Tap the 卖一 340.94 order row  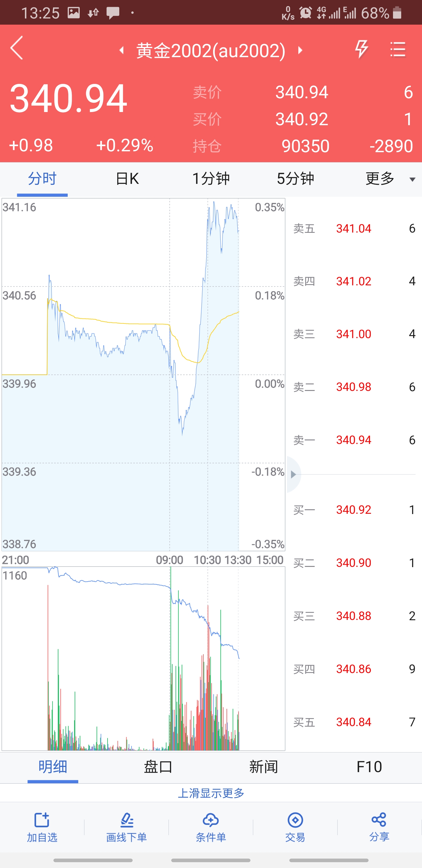[x=354, y=440]
